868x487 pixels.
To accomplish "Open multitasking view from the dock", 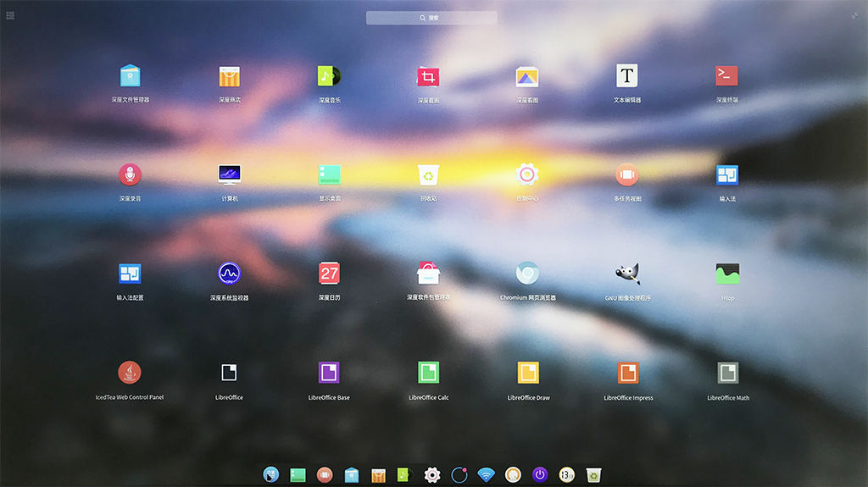I will pyautogui.click(x=325, y=475).
